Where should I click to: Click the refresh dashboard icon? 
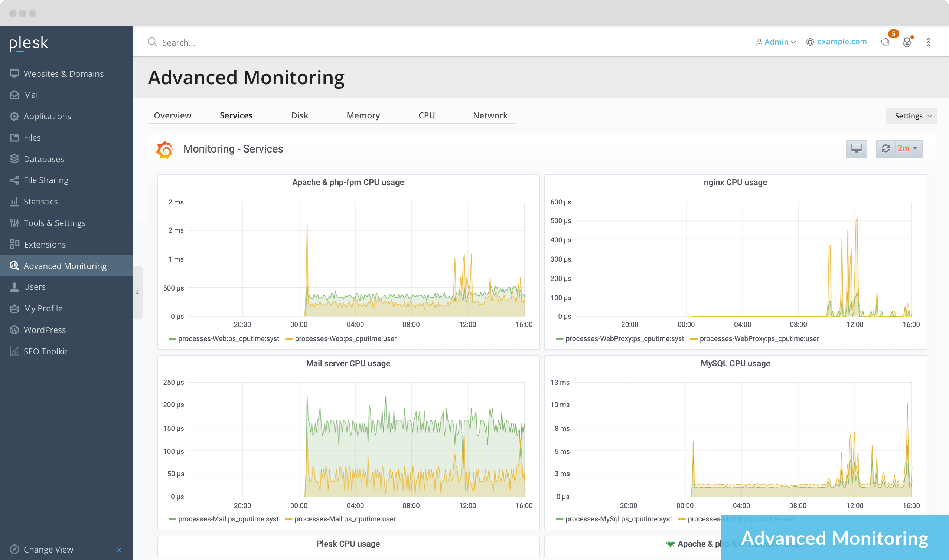point(886,149)
